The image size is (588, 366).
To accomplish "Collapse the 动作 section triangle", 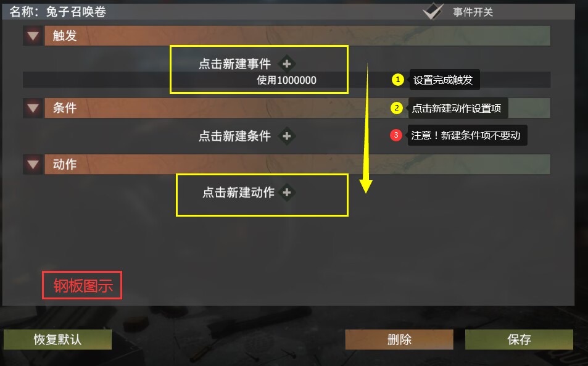I will click(33, 164).
